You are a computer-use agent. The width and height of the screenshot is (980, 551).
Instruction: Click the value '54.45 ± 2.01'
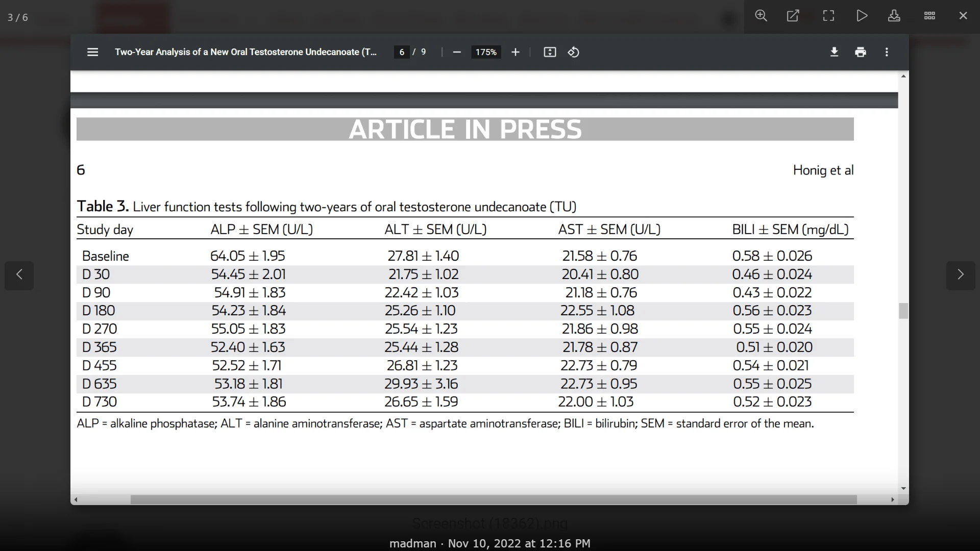tap(249, 274)
